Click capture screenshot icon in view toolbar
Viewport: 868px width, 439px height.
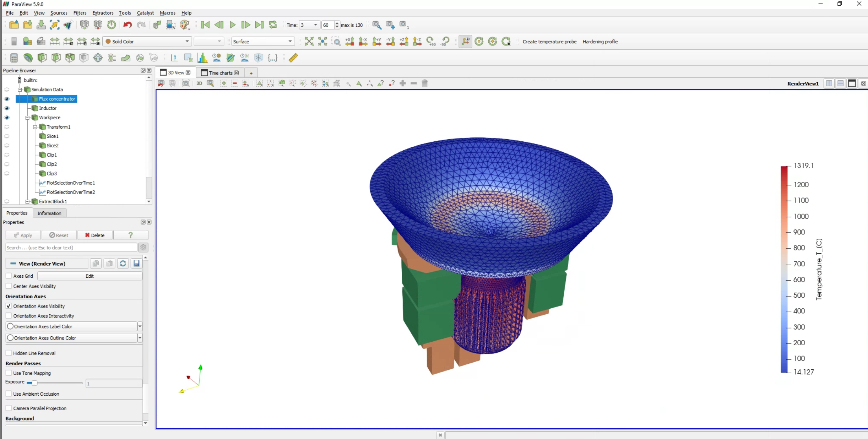pos(185,83)
